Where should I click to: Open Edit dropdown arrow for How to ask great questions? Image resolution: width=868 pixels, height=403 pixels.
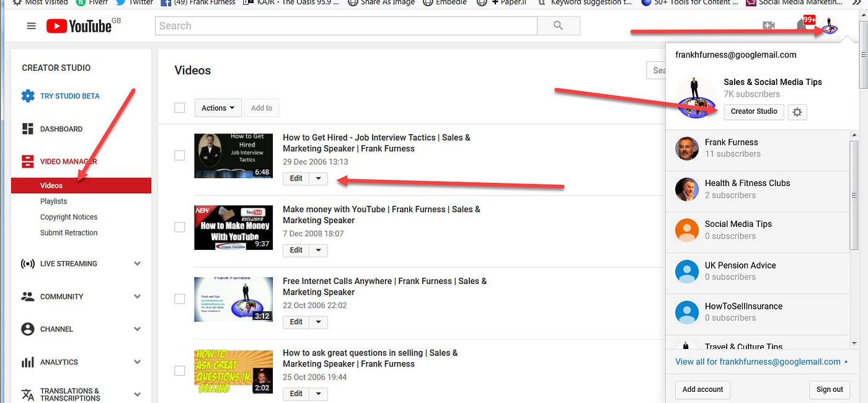(319, 394)
